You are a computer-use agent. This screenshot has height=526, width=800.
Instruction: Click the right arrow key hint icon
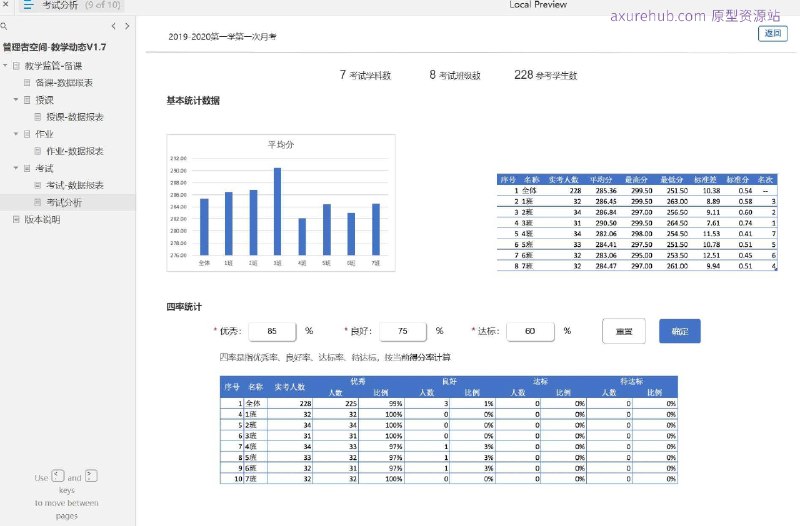(91, 476)
